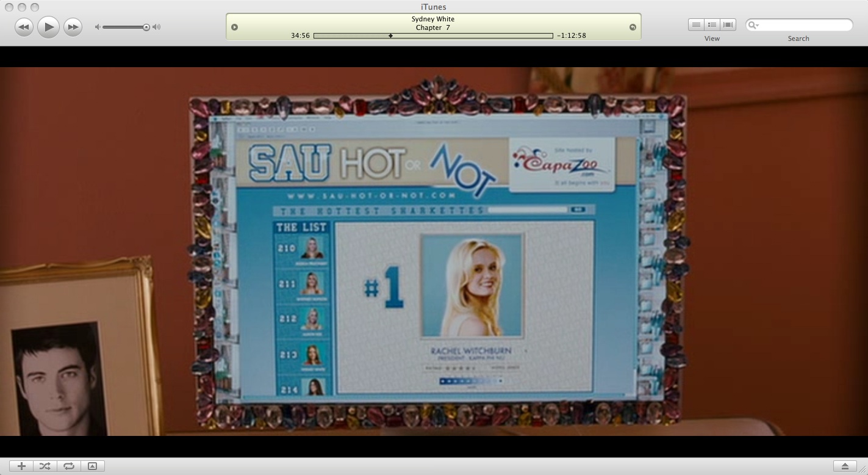868x475 pixels.
Task: Start playback with the Play button
Action: tap(48, 27)
